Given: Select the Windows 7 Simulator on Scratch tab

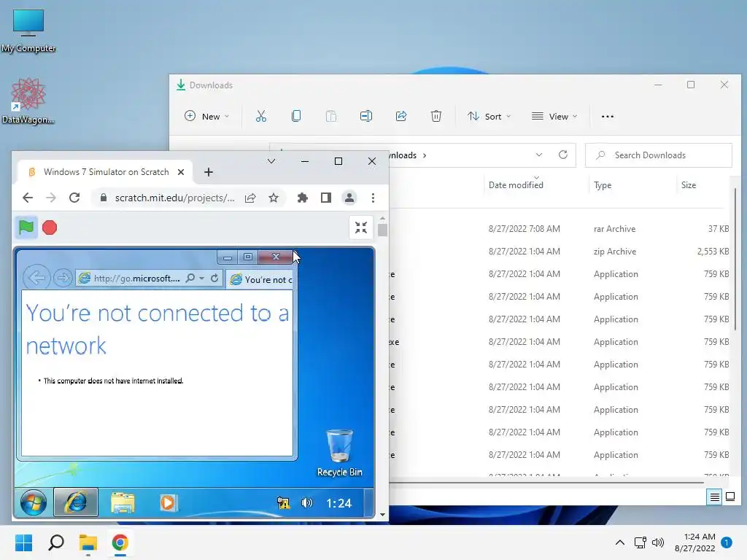Looking at the screenshot, I should (105, 172).
